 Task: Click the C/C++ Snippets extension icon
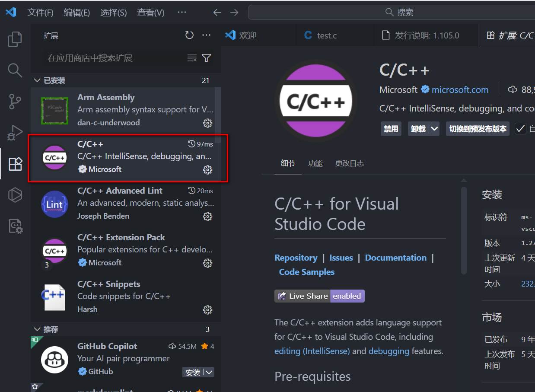coord(54,297)
